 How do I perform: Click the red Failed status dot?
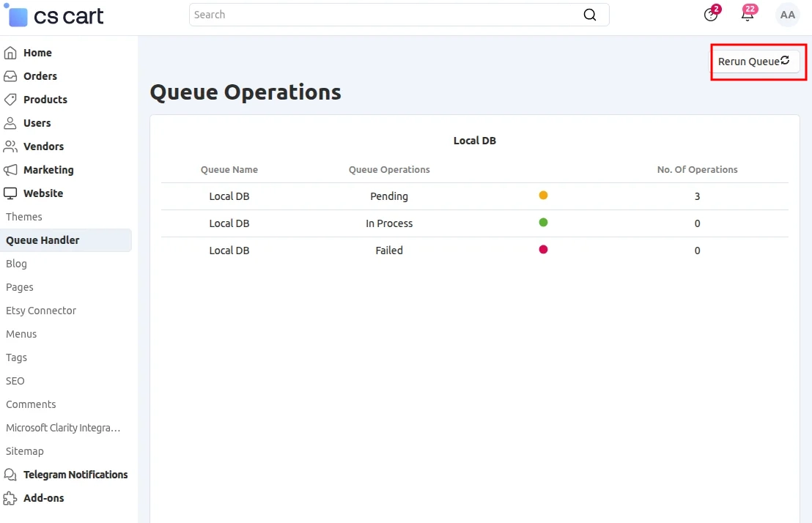[x=543, y=250]
